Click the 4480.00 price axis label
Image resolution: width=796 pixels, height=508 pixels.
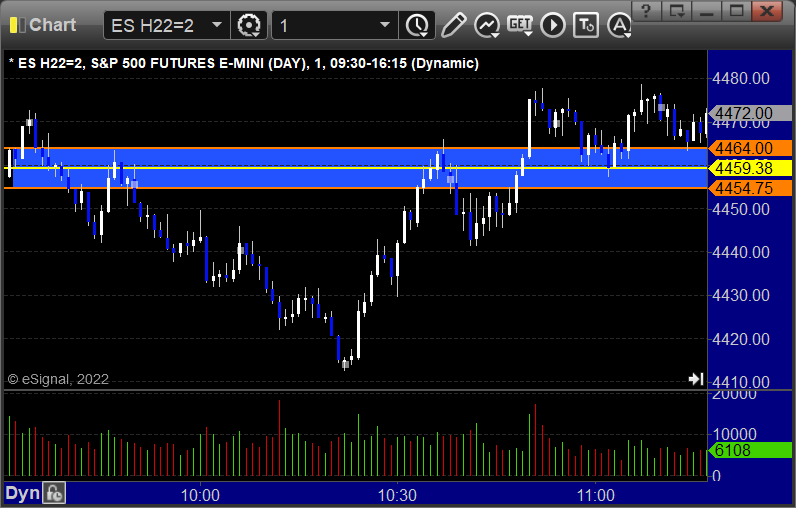click(741, 78)
